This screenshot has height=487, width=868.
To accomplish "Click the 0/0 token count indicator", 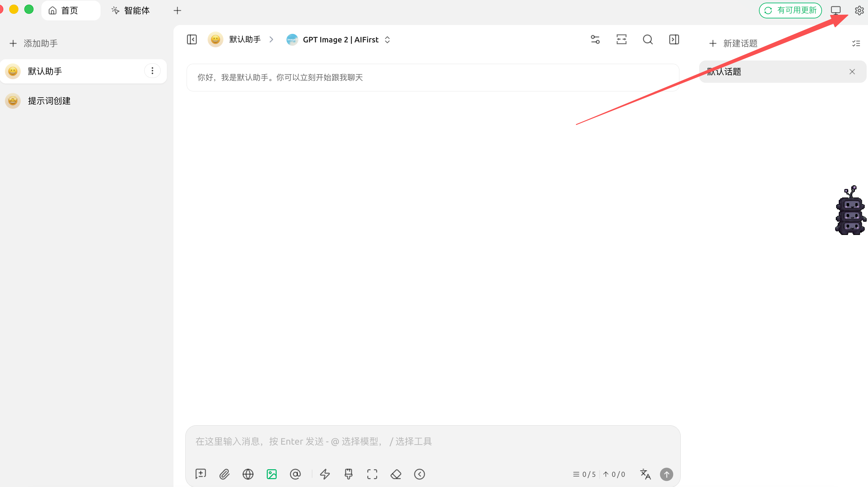I will [614, 475].
